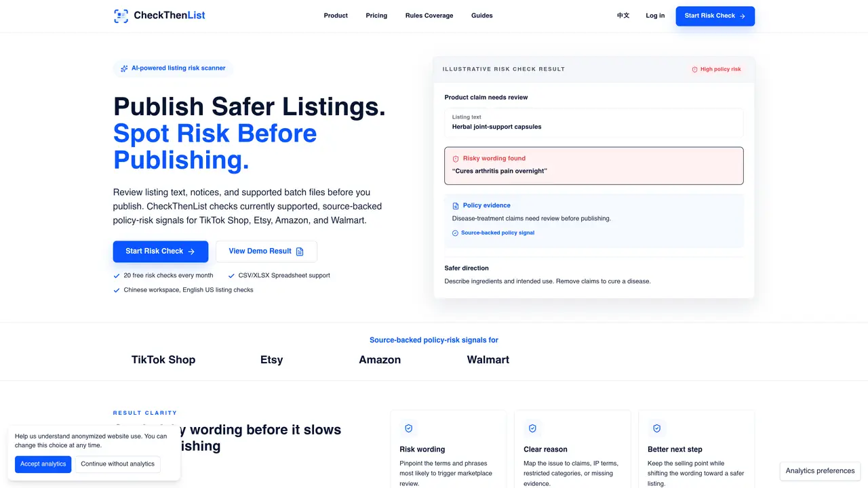Click the shield icon beside Risky wording found
This screenshot has height=488, width=868.
click(456, 159)
